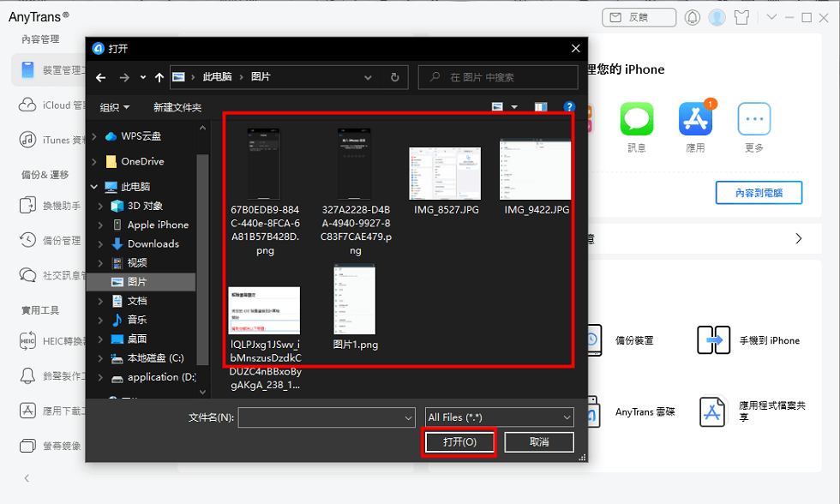Click the 內容到電腦 button
840x504 pixels.
[x=759, y=193]
